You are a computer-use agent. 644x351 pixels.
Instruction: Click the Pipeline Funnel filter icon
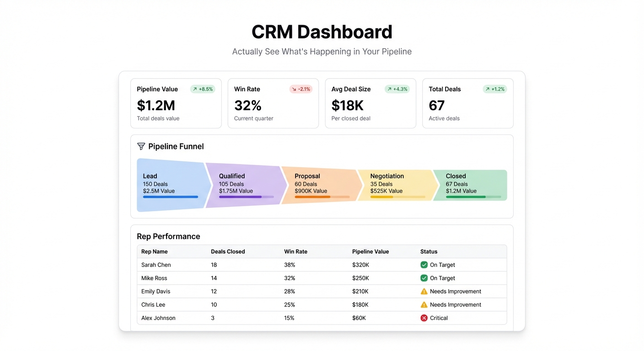(x=141, y=146)
